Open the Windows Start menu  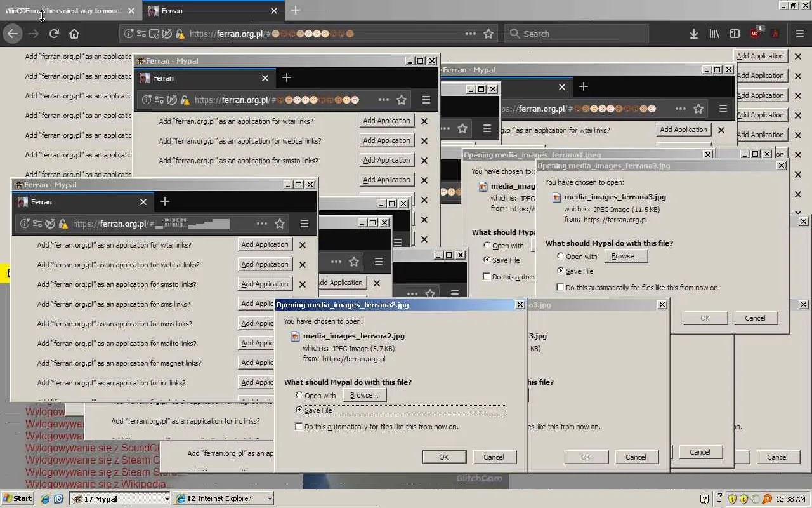18,498
